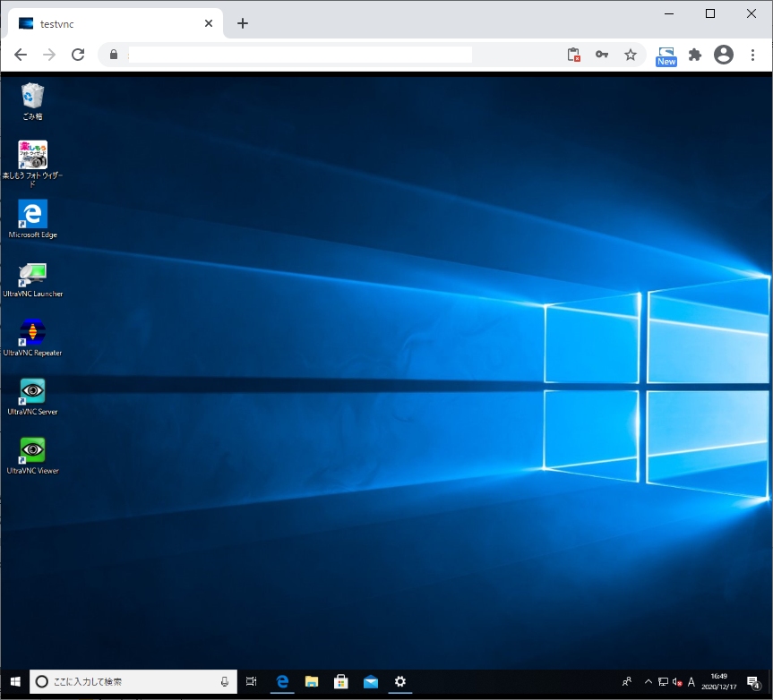Go back in the browser
Viewport: 773px width, 700px height.
coord(21,55)
